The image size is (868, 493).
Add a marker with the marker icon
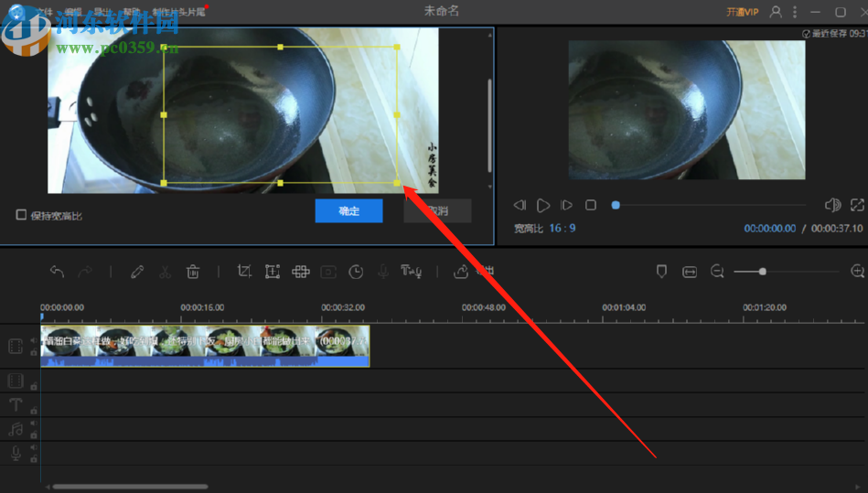661,272
